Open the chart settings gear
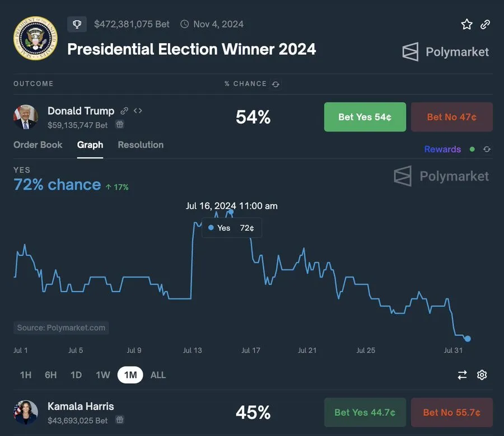The height and width of the screenshot is (436, 504). 482,375
